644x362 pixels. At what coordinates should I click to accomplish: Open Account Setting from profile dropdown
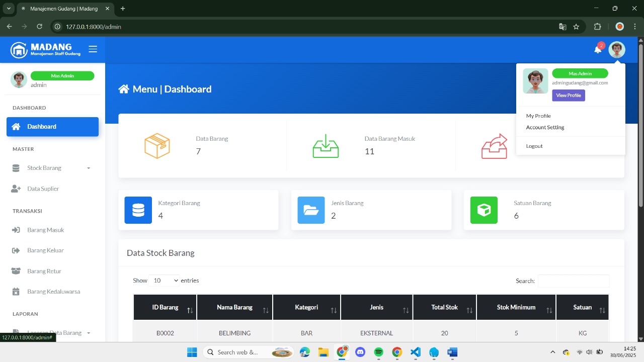pos(545,127)
